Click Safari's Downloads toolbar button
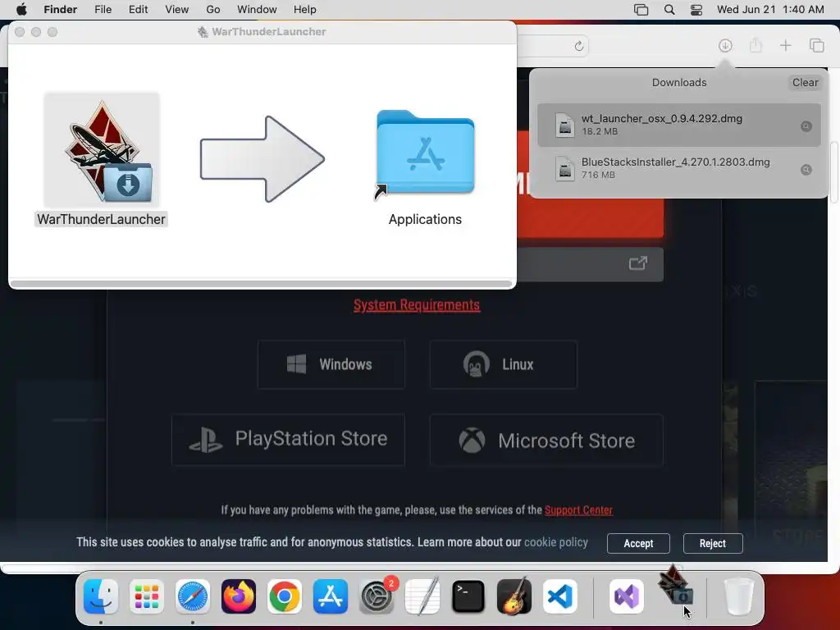Image resolution: width=840 pixels, height=630 pixels. [x=725, y=46]
